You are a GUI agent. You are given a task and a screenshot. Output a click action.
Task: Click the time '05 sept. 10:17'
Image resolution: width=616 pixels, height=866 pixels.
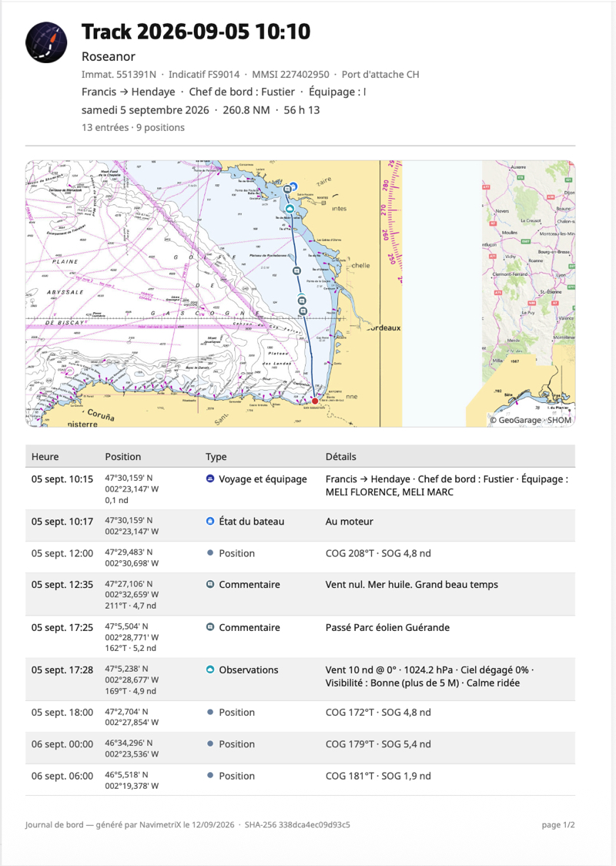pyautogui.click(x=62, y=521)
